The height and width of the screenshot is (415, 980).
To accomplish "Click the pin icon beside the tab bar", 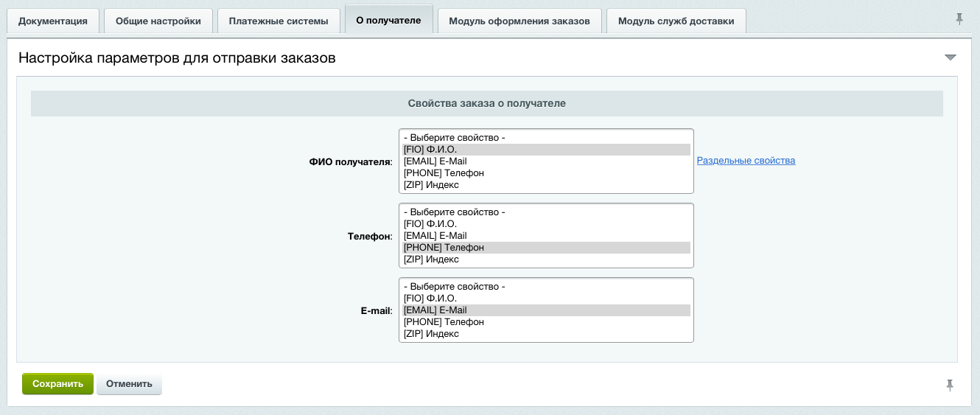I will [x=959, y=19].
